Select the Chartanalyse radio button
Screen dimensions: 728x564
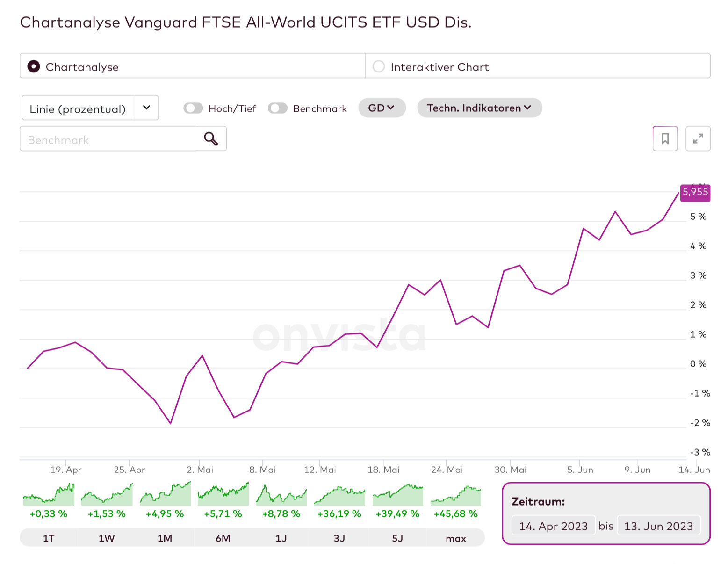tap(34, 66)
